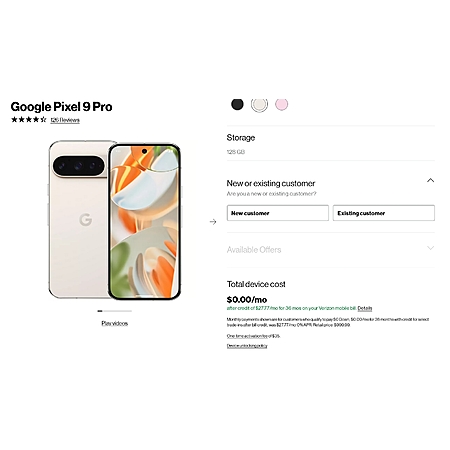The image size is (450, 450).
Task: Select the Existing customer option
Action: coord(384,213)
